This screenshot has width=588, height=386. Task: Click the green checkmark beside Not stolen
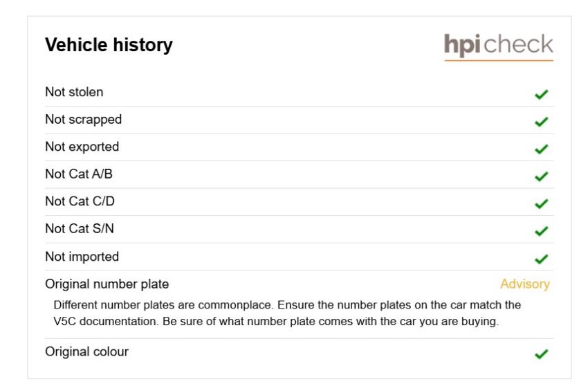tap(541, 94)
